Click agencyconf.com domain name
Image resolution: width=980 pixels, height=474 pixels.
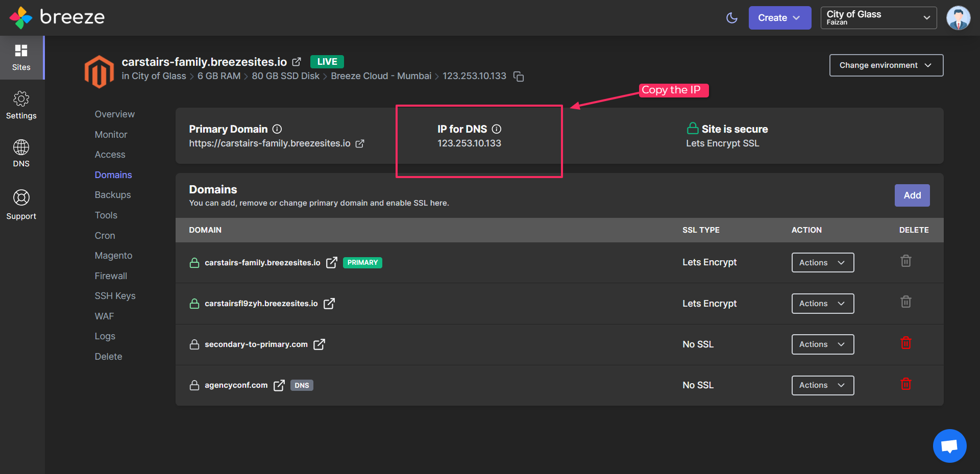236,385
